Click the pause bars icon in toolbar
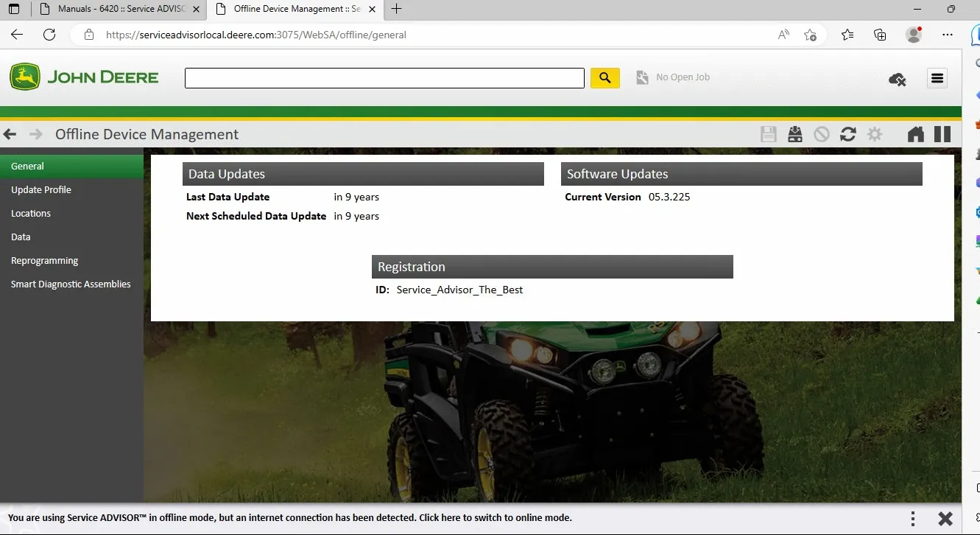Image resolution: width=980 pixels, height=535 pixels. click(942, 134)
